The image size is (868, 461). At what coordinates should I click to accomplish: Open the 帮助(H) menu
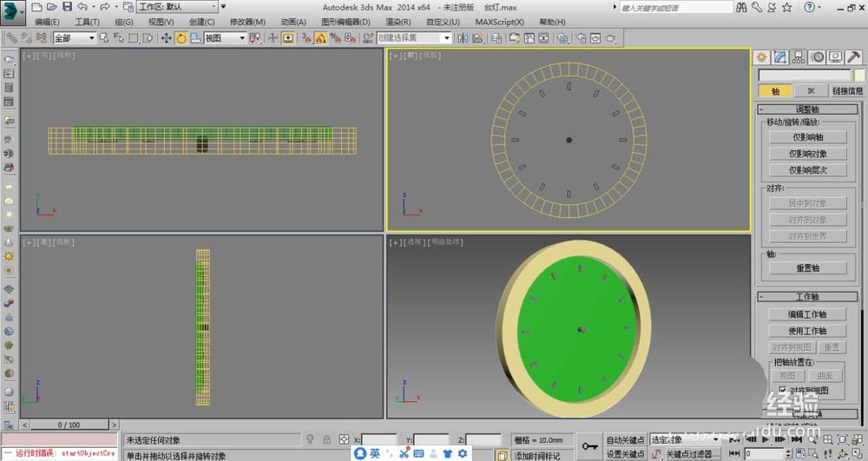(552, 22)
